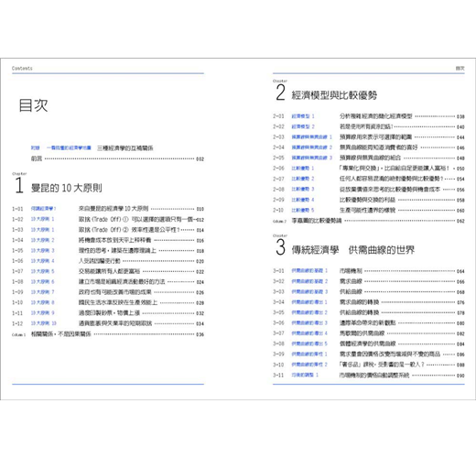The image size is (476, 458).
Task: Click '三種經濟學的互補關係' in the preface row
Action: (125, 148)
